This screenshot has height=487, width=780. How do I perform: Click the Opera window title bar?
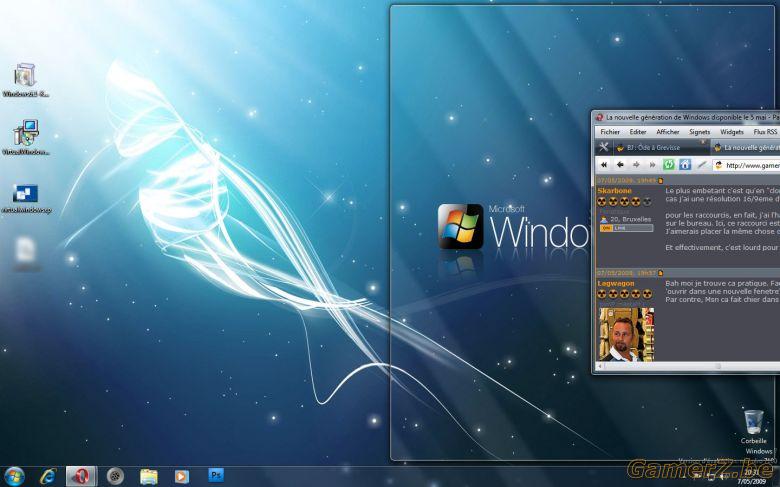point(687,118)
